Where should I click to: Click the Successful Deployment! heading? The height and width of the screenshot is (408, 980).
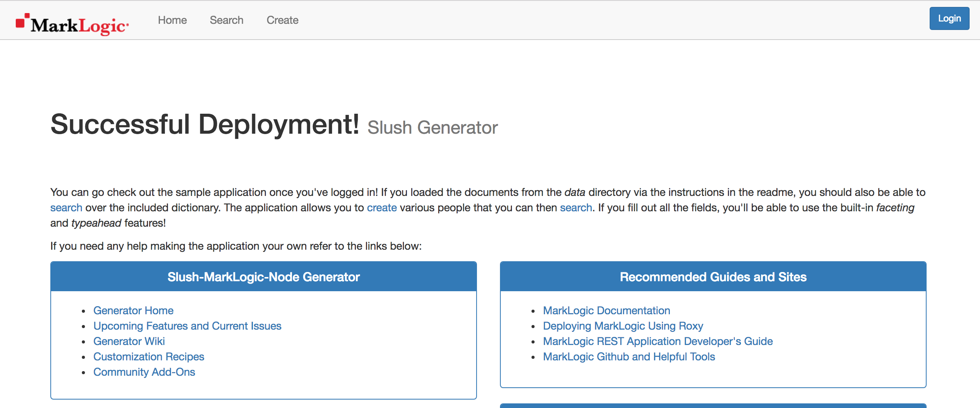pos(205,124)
